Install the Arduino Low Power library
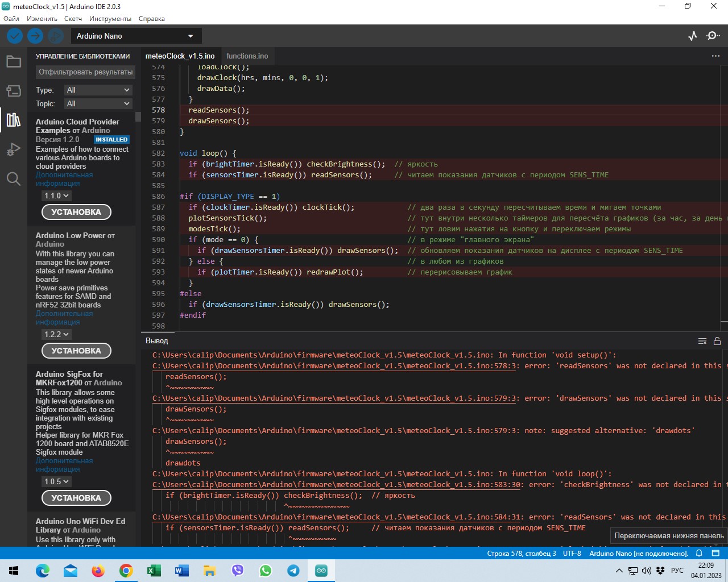The width and height of the screenshot is (728, 582). pyautogui.click(x=76, y=351)
